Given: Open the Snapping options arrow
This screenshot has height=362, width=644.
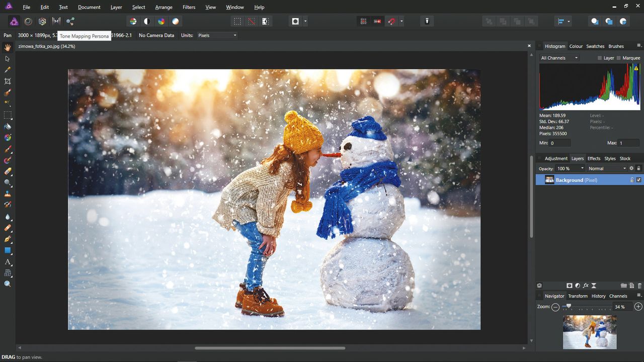Looking at the screenshot, I should pos(401,22).
